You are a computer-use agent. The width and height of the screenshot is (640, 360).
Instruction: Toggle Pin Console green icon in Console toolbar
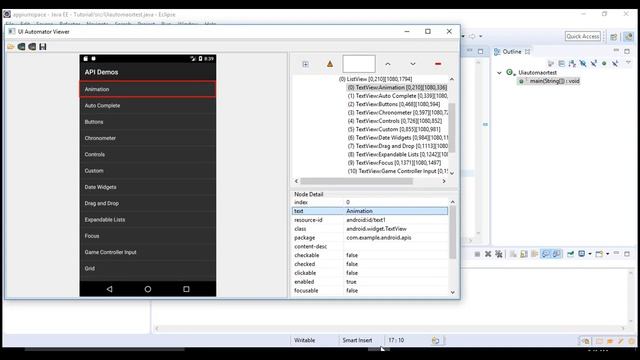point(570,254)
